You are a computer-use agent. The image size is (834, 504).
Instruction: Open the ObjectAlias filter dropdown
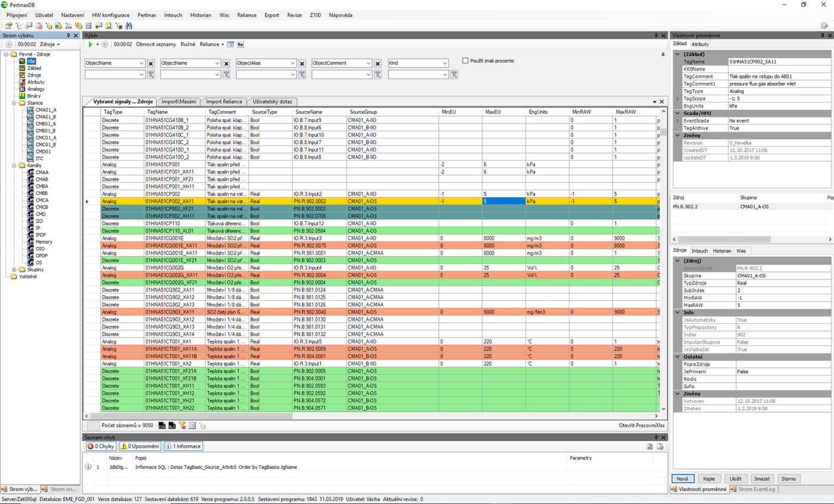(292, 63)
